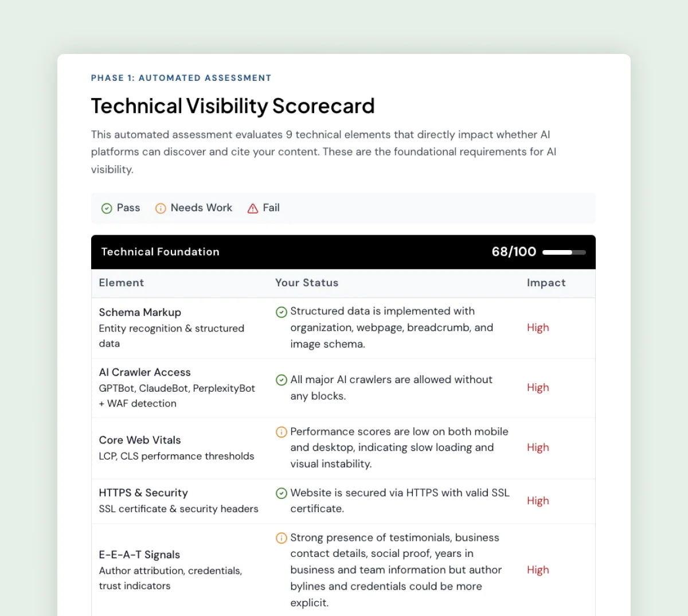Screen dimensions: 688x616
Task: Click High impact label for HTTPS & Security
Action: point(538,501)
